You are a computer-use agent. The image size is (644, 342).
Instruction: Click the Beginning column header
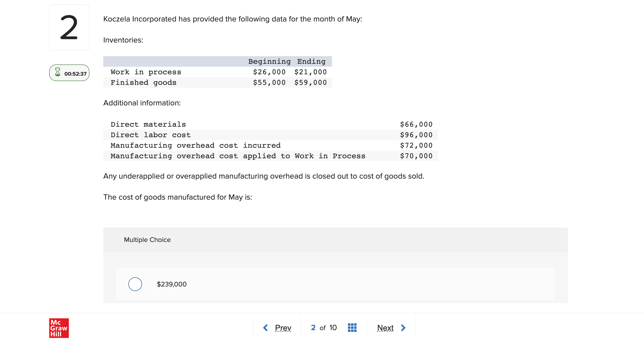click(x=269, y=62)
